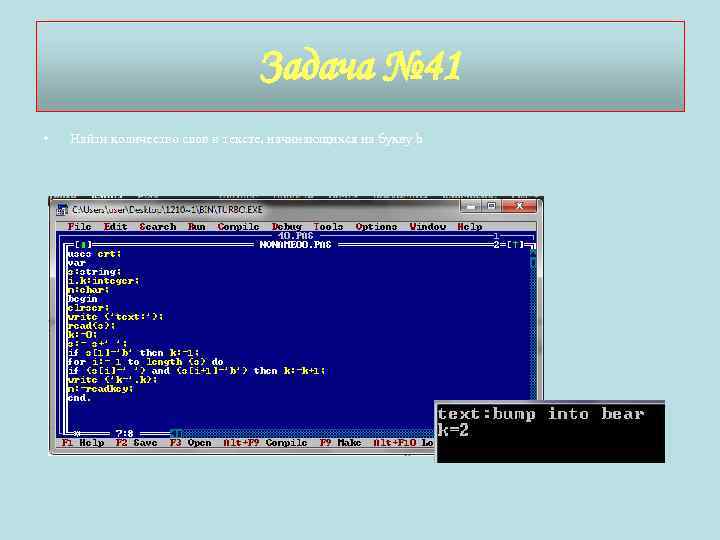Click the output line 'text:bump into bear'

[541, 414]
